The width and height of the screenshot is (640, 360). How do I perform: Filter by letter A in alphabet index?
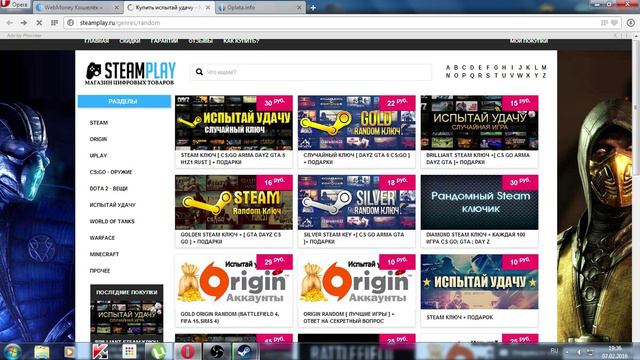(448, 68)
